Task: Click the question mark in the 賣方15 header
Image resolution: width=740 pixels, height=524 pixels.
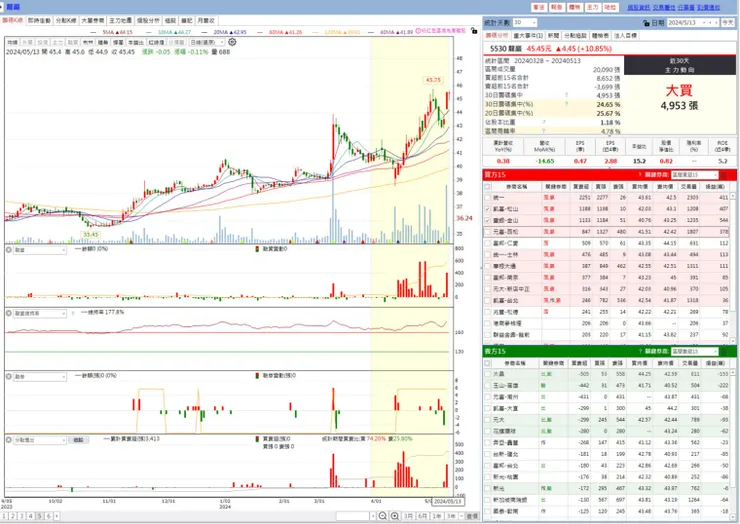Action: 639,351
